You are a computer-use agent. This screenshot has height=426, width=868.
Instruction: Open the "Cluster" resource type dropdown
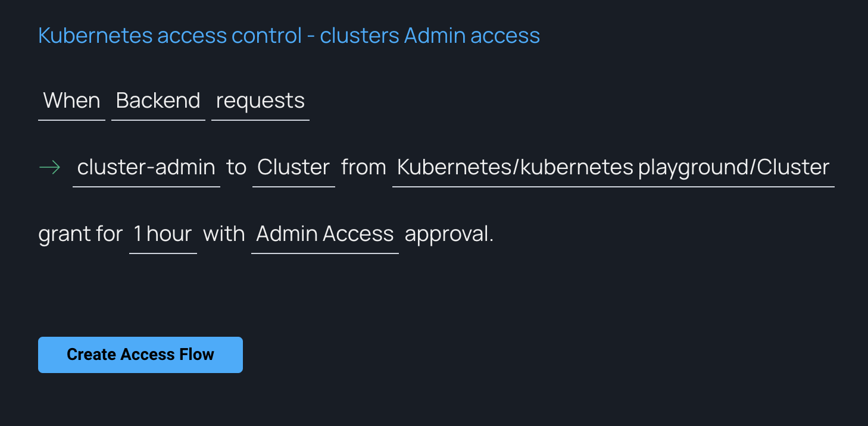[294, 168]
